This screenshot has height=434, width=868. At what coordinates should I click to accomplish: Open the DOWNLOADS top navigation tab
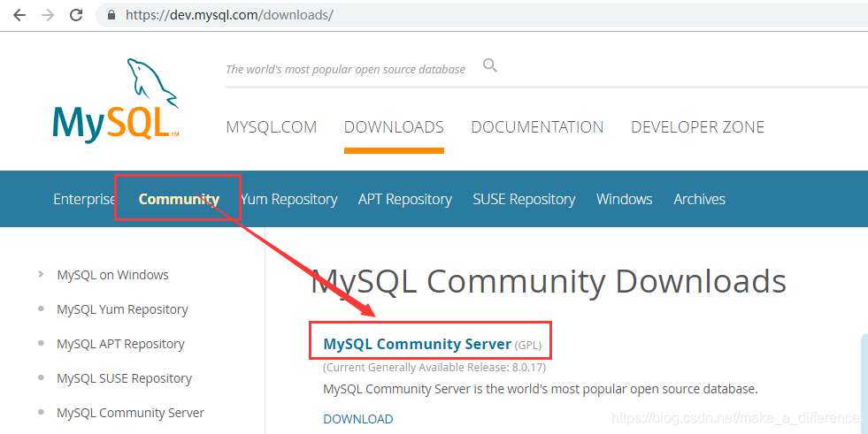pos(394,127)
